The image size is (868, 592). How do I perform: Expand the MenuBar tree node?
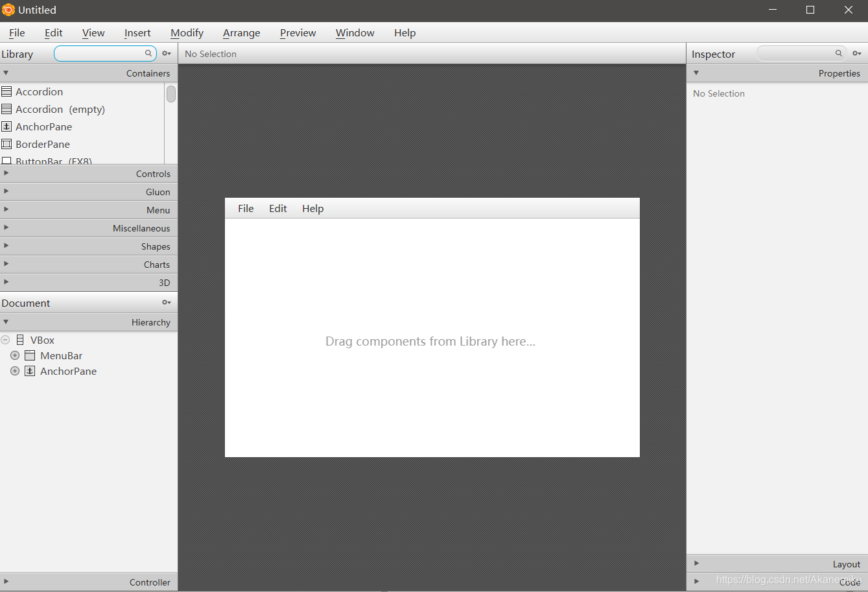pos(15,355)
